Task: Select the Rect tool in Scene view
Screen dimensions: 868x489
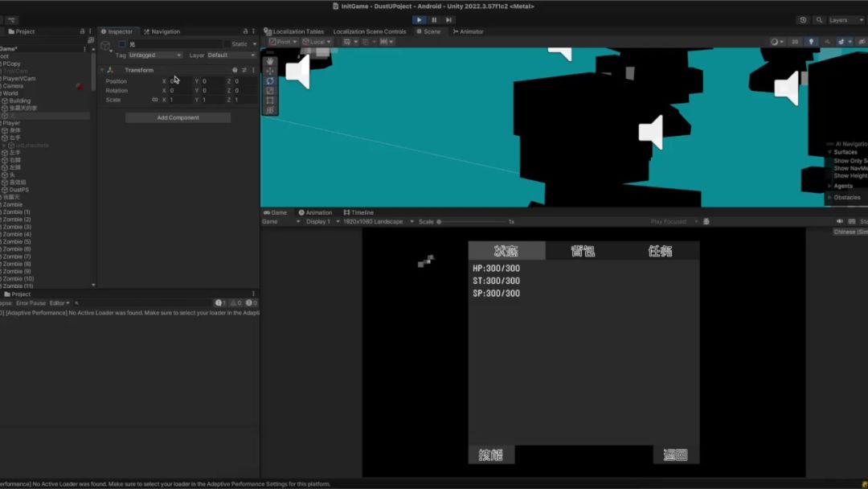Action: click(x=270, y=101)
